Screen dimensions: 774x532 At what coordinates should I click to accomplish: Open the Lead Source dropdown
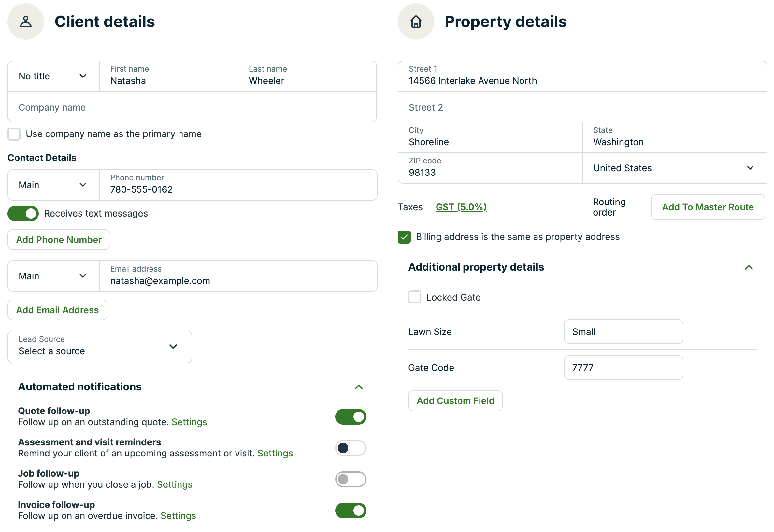pos(99,347)
